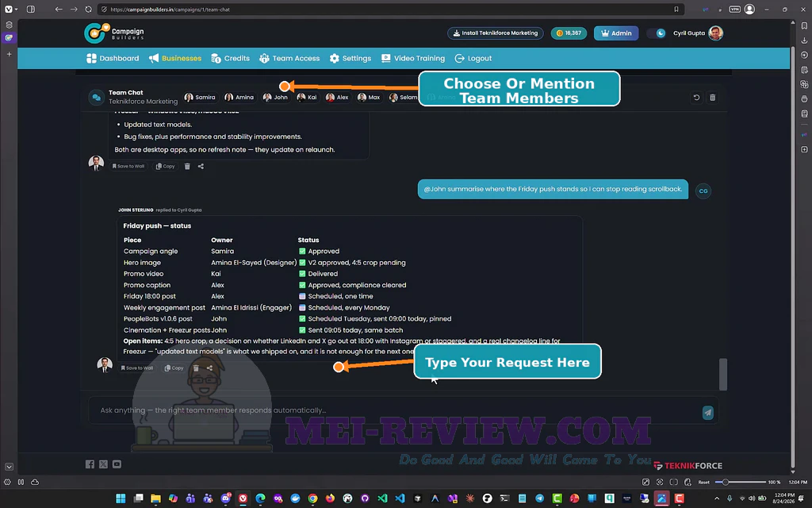Reset the team chat with the refresh icon
The height and width of the screenshot is (508, 812).
tap(696, 98)
